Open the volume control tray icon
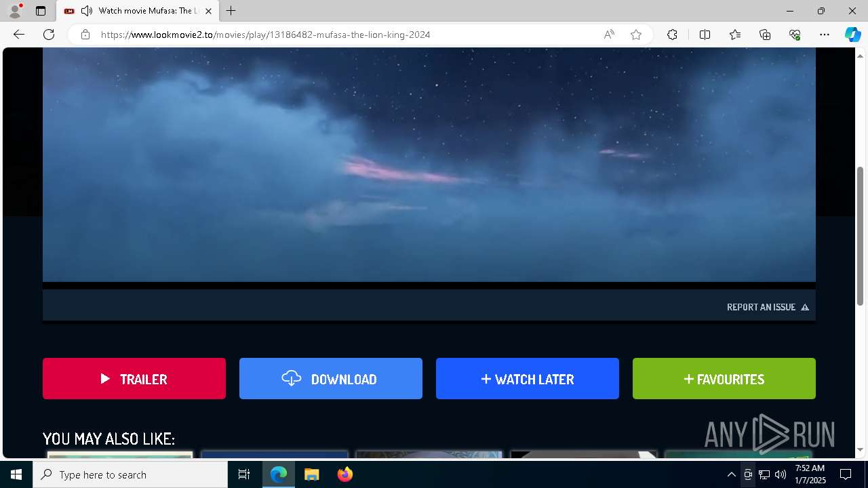This screenshot has width=868, height=488. pos(781,474)
